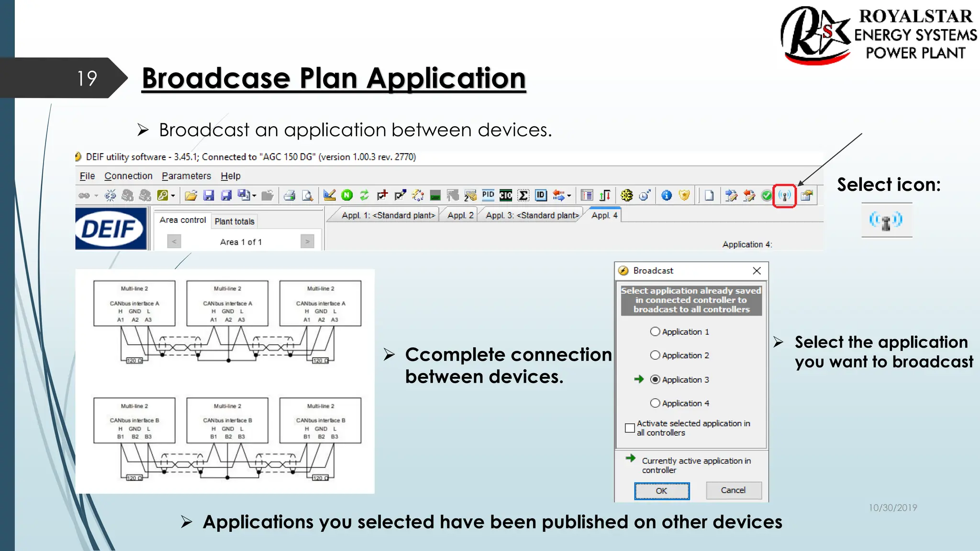The image size is (980, 551).
Task: Switch to Appl. 2 tab
Action: pos(460,215)
